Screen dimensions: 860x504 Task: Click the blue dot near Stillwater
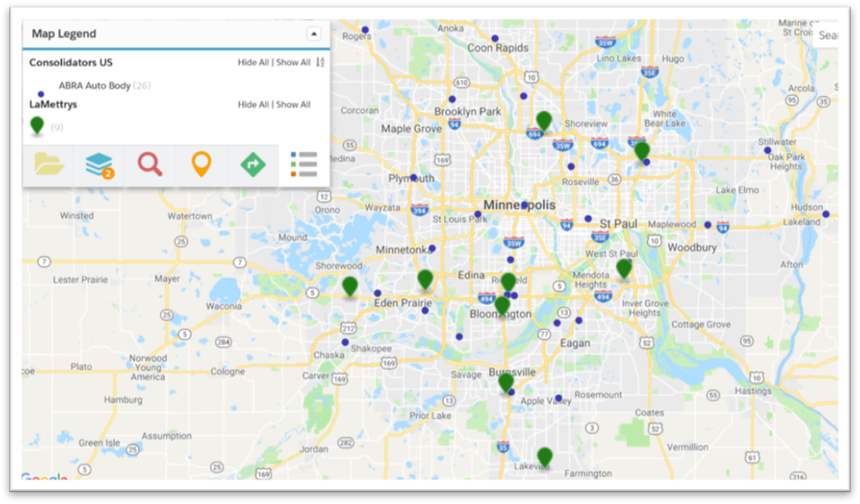pyautogui.click(x=767, y=150)
